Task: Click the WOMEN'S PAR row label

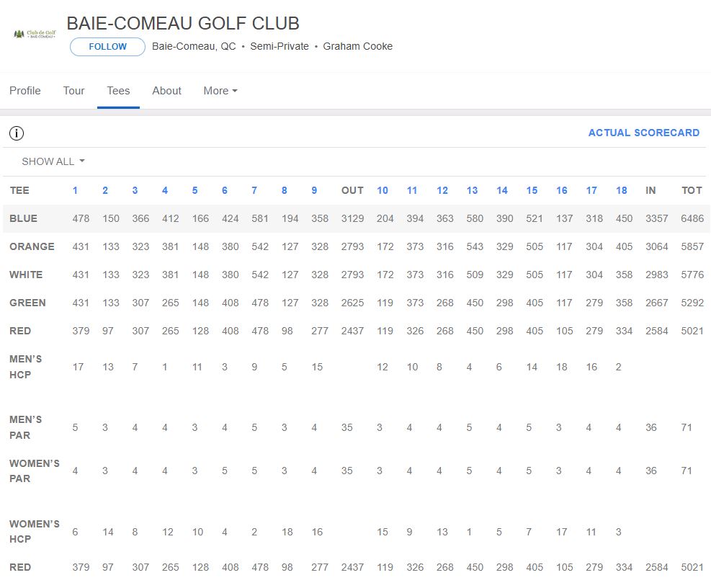Action: (35, 471)
